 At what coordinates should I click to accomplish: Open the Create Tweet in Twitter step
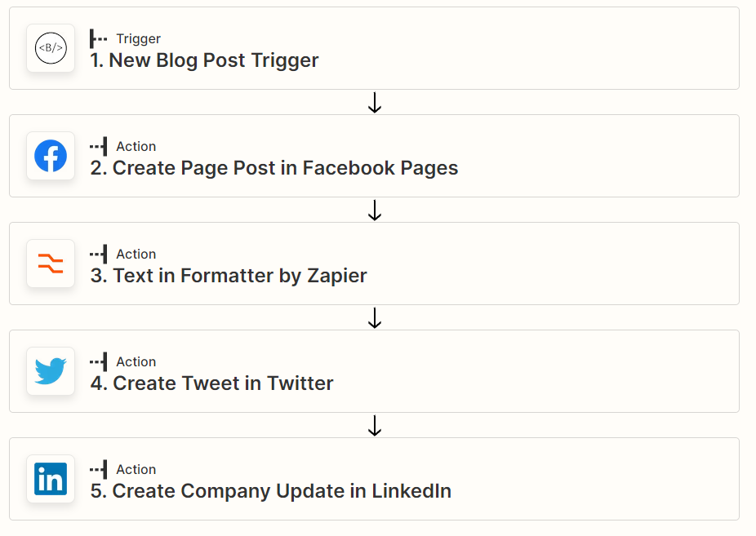(374, 371)
